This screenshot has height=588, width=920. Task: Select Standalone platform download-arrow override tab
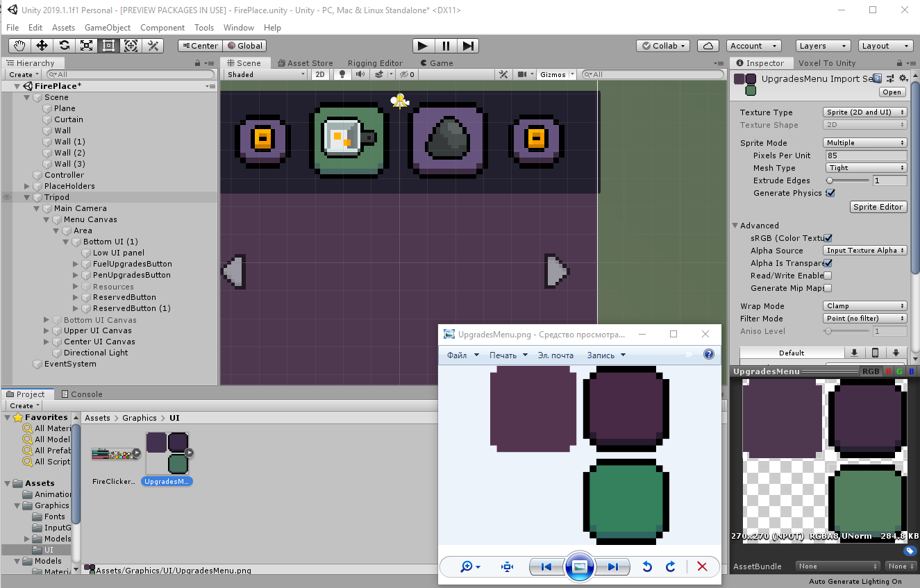click(854, 353)
